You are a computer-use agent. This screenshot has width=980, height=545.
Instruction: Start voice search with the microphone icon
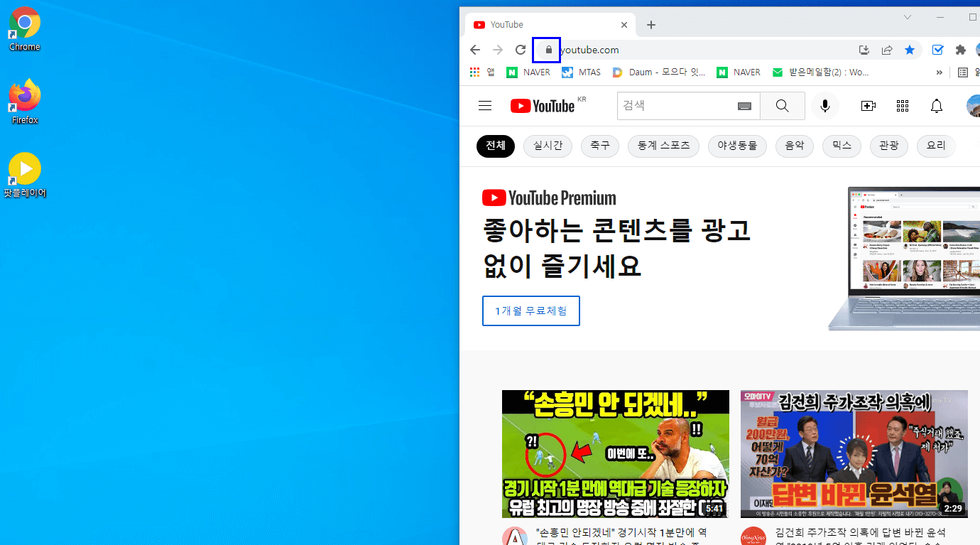[x=825, y=106]
